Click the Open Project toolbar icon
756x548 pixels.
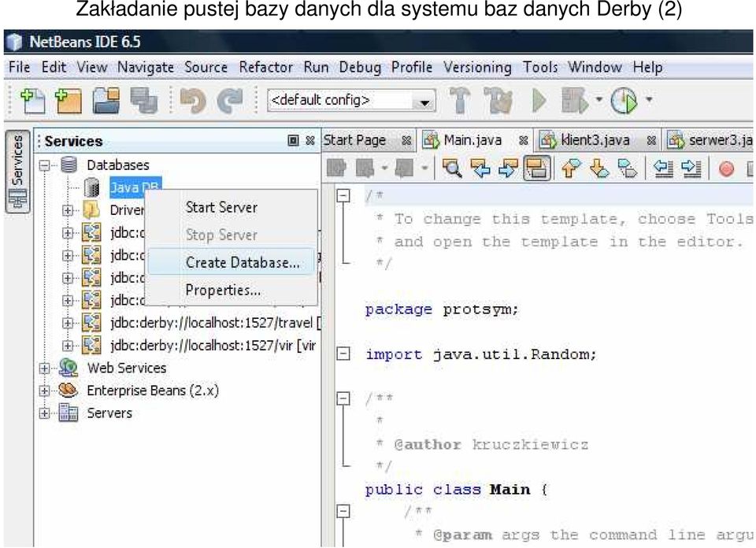106,100
